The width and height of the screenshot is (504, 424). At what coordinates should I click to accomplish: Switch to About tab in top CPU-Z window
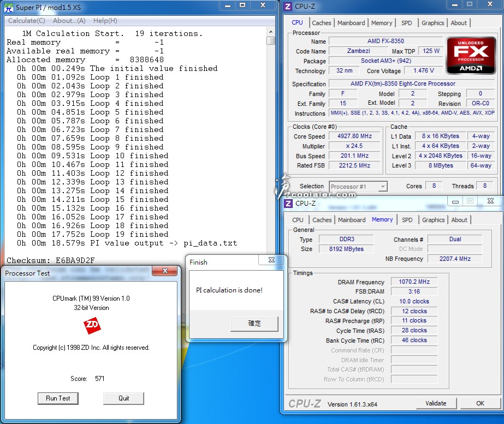[458, 23]
